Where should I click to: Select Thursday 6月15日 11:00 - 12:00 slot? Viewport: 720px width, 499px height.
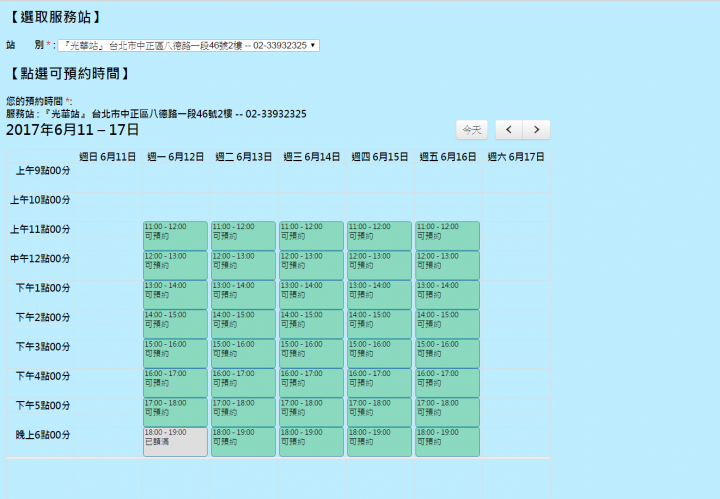(x=379, y=236)
